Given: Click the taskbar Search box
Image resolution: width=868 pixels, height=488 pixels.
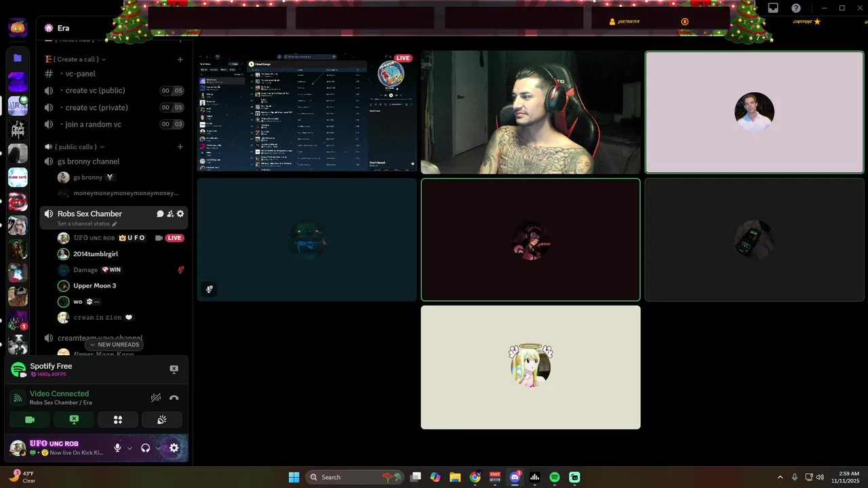Looking at the screenshot, I should 354,477.
